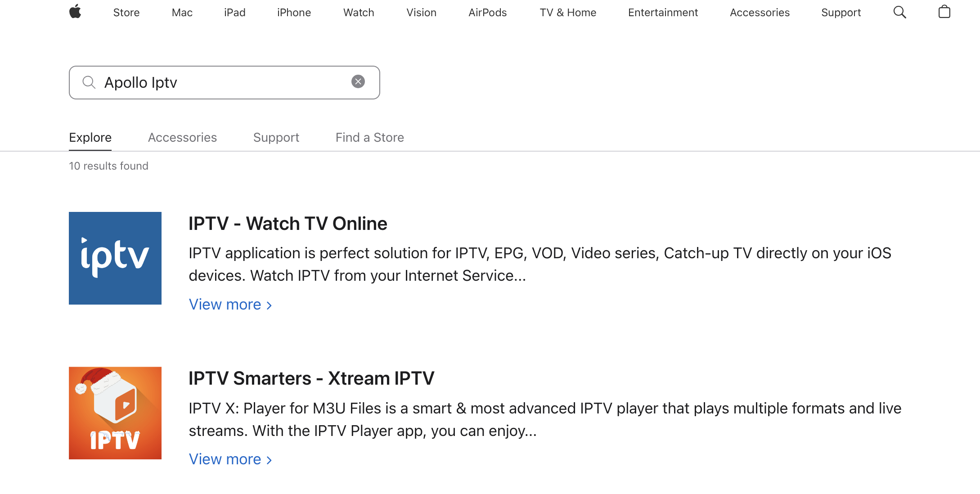Open the IPTV - Watch TV Online title
Screen dimensions: 980x494
click(288, 224)
